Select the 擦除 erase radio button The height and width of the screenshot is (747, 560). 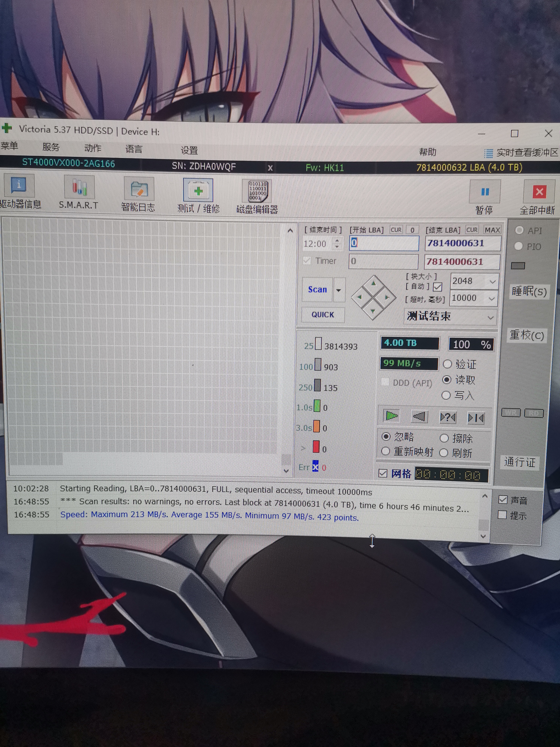pos(444,438)
